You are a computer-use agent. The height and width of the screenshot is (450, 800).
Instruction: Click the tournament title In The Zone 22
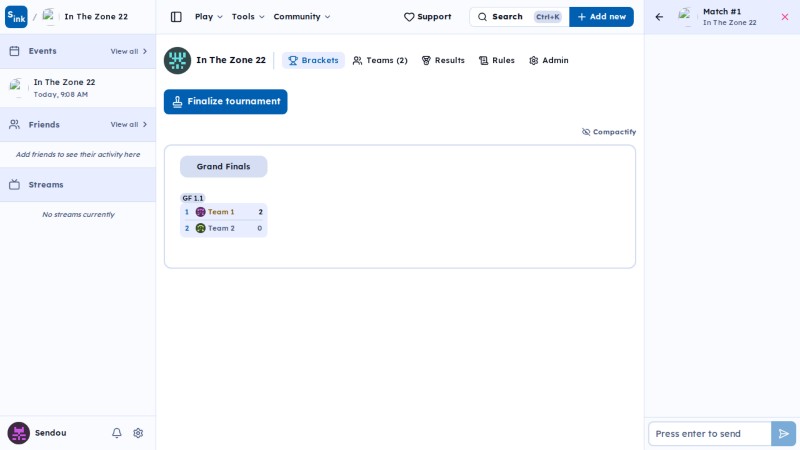231,60
